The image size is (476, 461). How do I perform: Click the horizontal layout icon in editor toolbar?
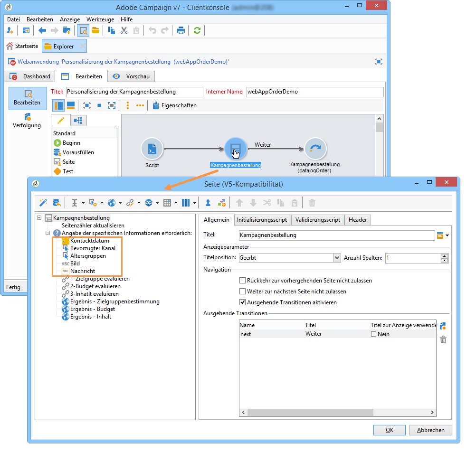click(71, 105)
